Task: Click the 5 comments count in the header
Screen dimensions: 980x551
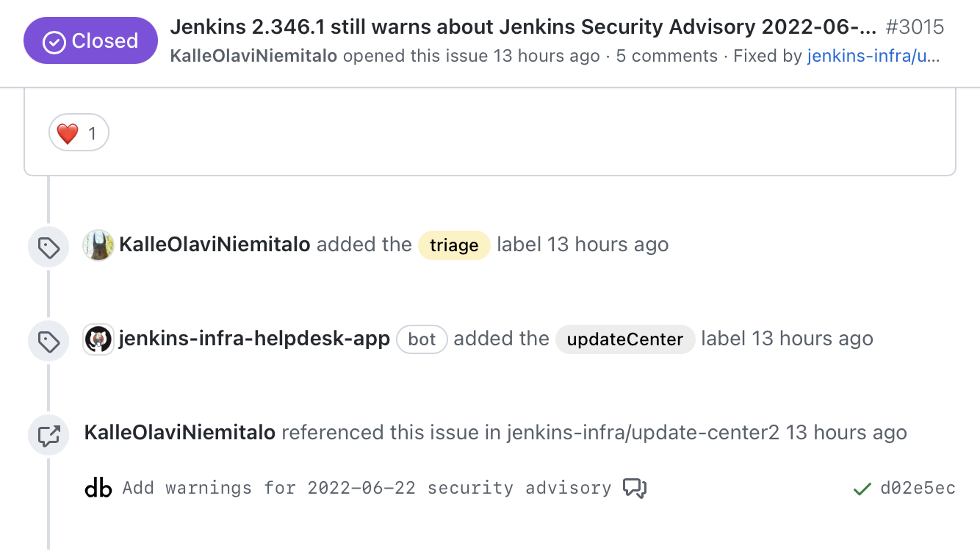Action: (666, 56)
